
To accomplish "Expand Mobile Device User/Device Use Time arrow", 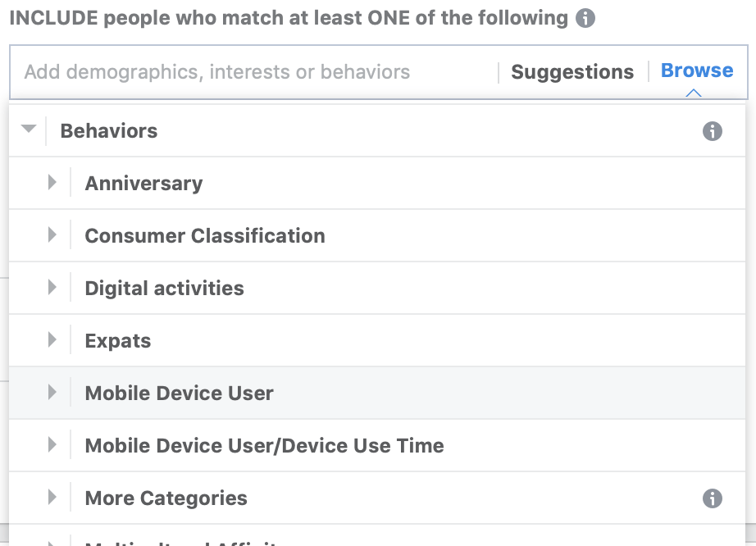I will (x=52, y=445).
